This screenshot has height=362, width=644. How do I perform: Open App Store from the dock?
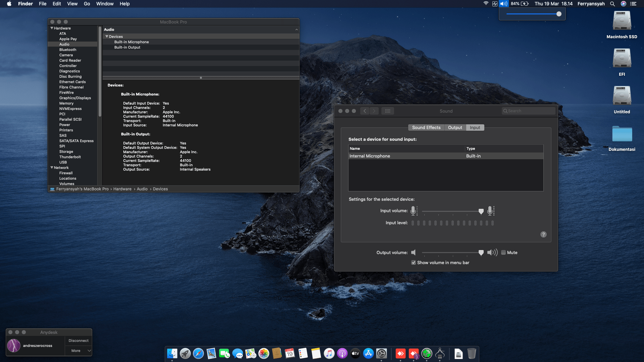[368, 353]
